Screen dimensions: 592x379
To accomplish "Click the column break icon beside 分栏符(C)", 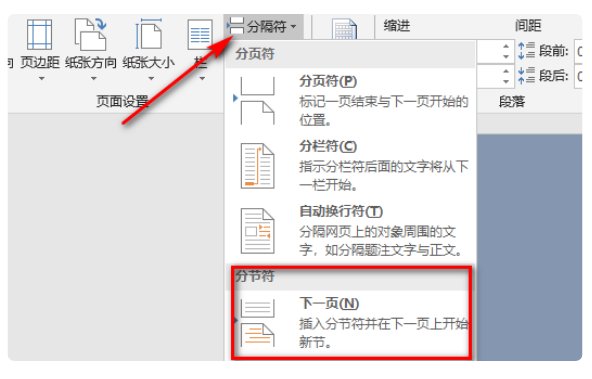I will point(257,166).
